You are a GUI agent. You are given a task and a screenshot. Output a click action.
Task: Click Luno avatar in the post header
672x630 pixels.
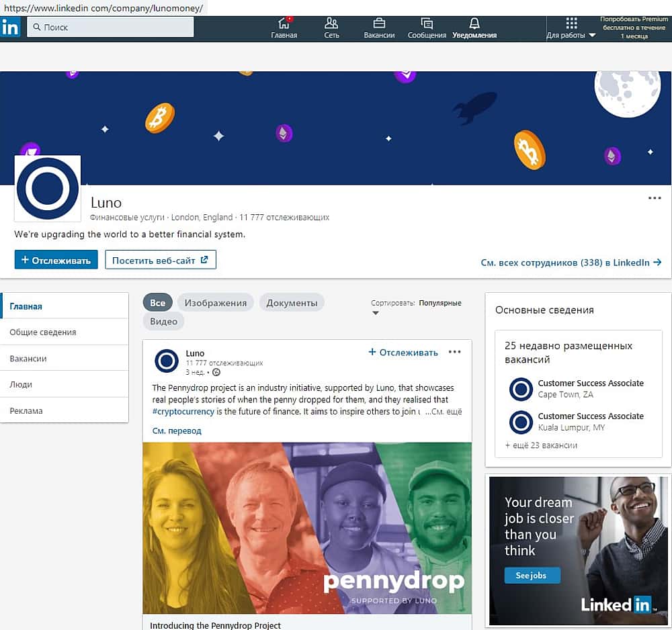point(166,361)
